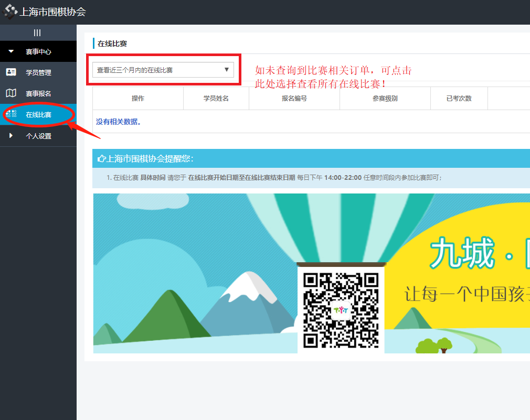Collapse the 赛事中心 menu arrow
This screenshot has width=530, height=420.
pos(11,51)
